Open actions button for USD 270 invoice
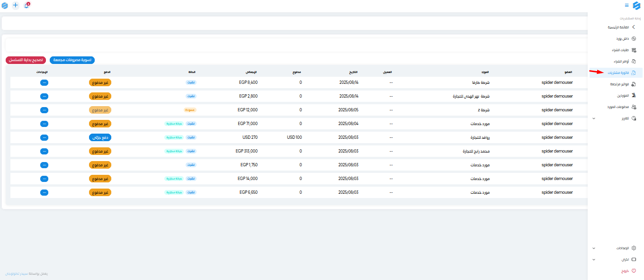 point(44,137)
